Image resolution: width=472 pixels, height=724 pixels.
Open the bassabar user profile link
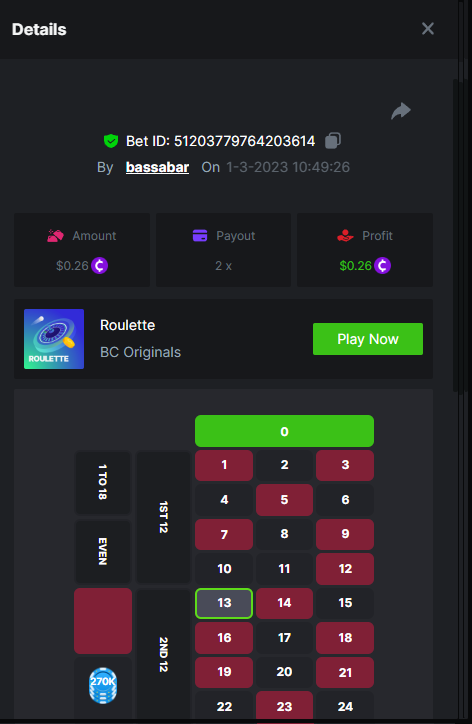tap(157, 167)
